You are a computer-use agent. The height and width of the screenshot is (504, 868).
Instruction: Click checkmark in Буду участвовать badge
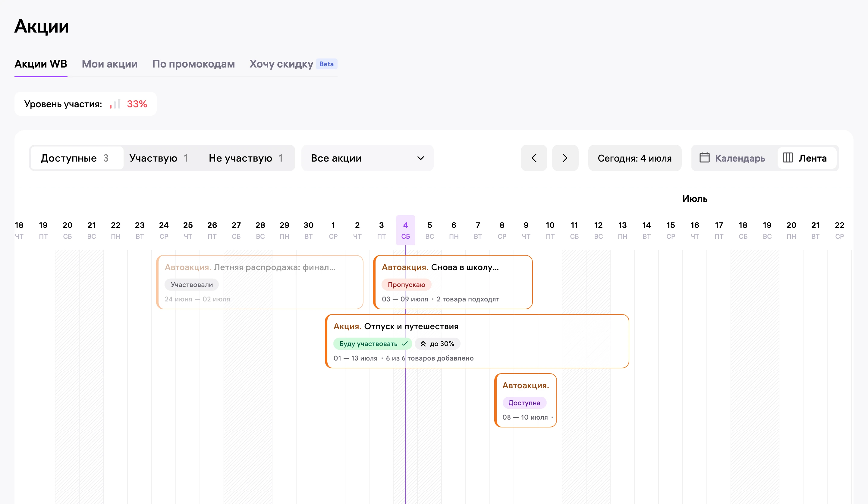coord(405,343)
